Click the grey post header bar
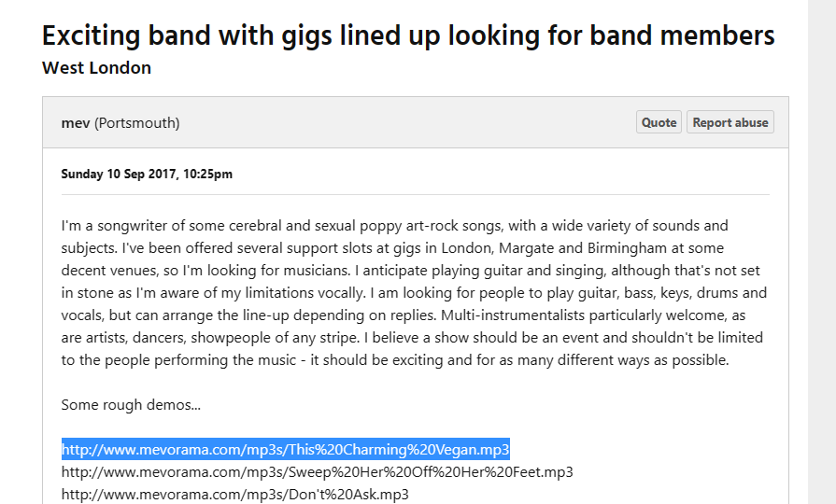This screenshot has width=836, height=504. 402,122
